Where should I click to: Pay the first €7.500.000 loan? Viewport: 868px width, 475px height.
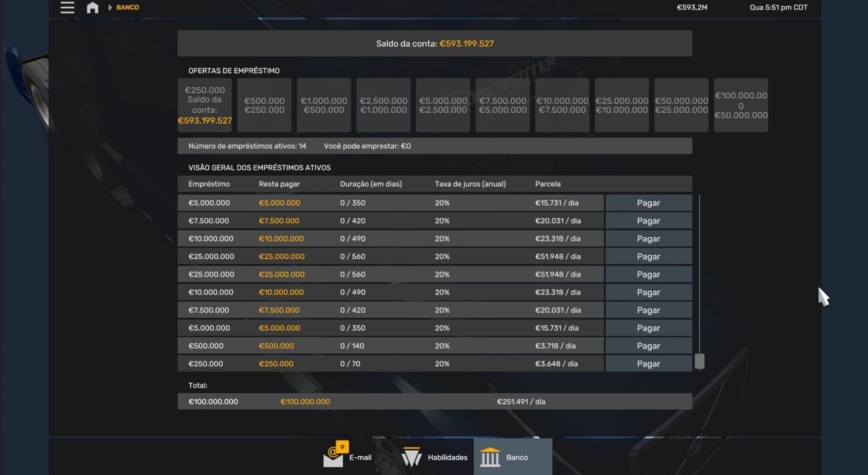pyautogui.click(x=648, y=221)
